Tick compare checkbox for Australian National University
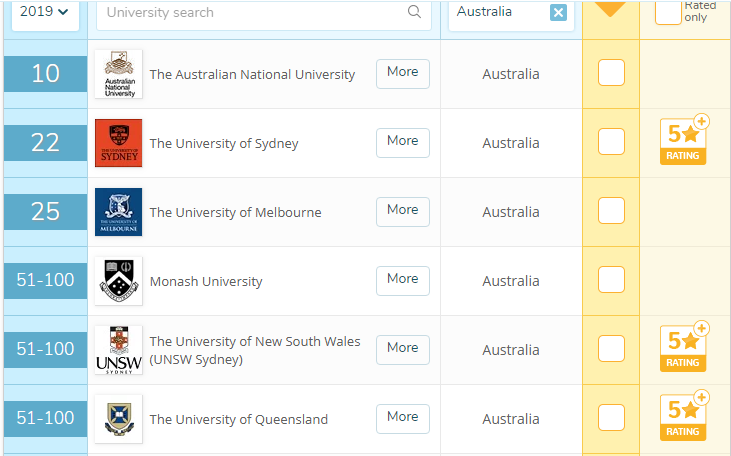Screen dimensions: 731x456 tap(611, 73)
